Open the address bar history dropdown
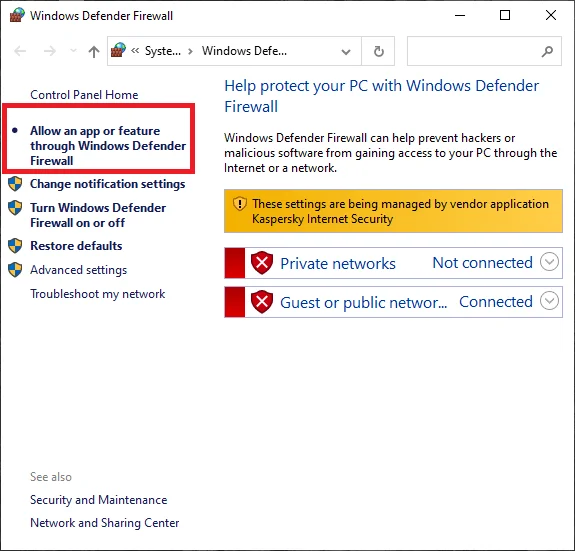This screenshot has width=575, height=551. pos(345,52)
